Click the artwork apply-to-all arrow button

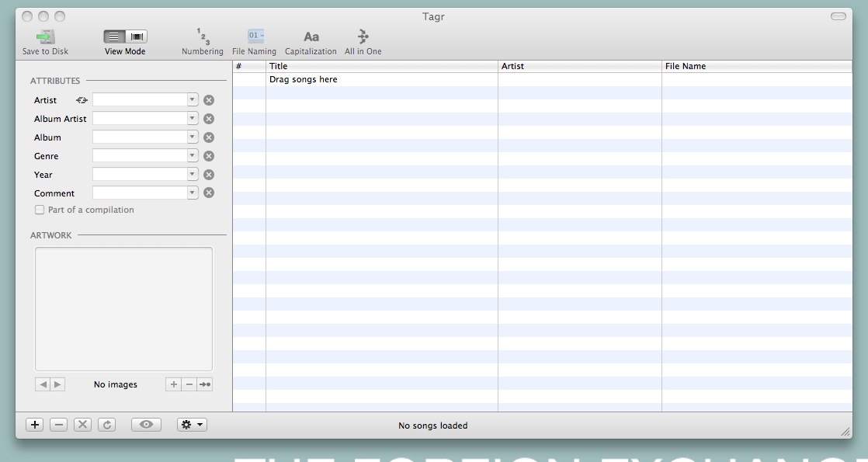[205, 384]
